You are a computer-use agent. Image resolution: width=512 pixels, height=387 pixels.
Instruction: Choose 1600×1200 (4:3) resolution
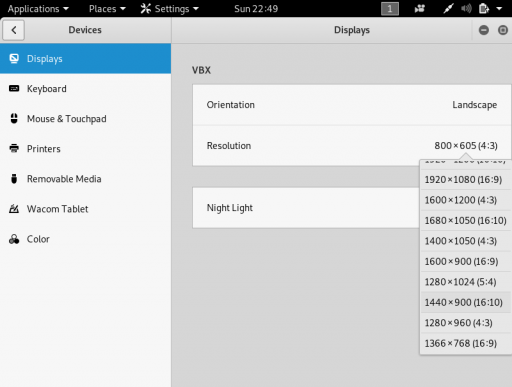pyautogui.click(x=465, y=200)
